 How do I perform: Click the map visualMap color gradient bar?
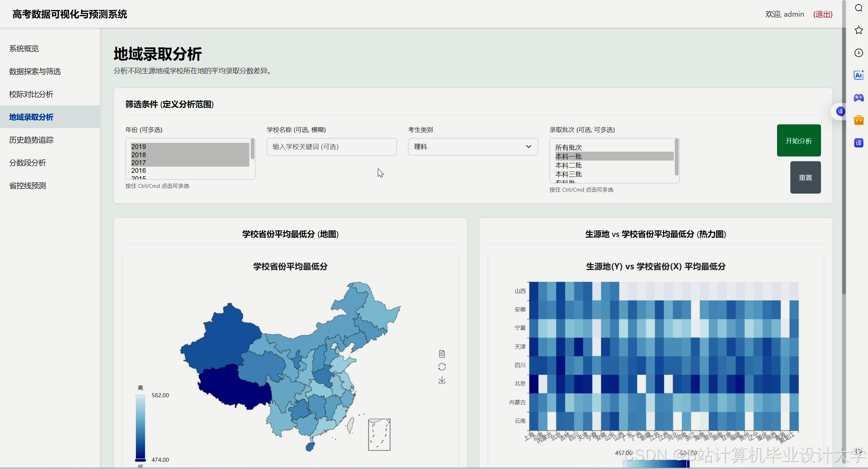pos(140,428)
